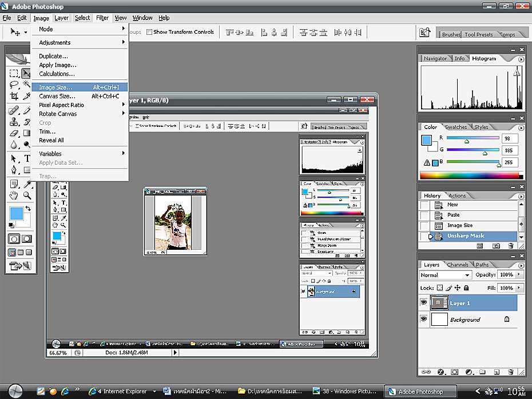Add a layer mask in Layers panel
532x399 pixels.
click(x=455, y=372)
